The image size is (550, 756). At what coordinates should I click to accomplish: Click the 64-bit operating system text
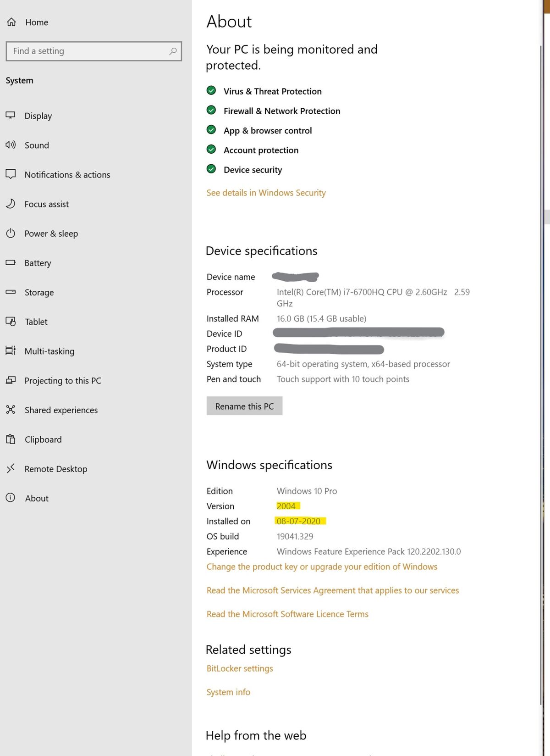[363, 364]
